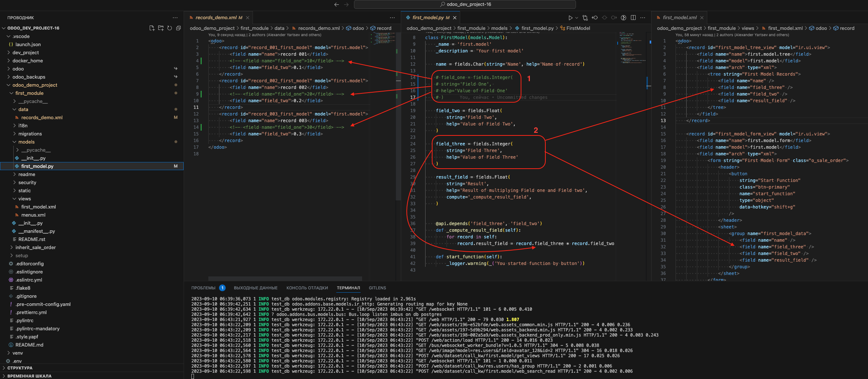This screenshot has height=379, width=868.
Task: Collapse all folders in Explorer
Action: pos(178,28)
